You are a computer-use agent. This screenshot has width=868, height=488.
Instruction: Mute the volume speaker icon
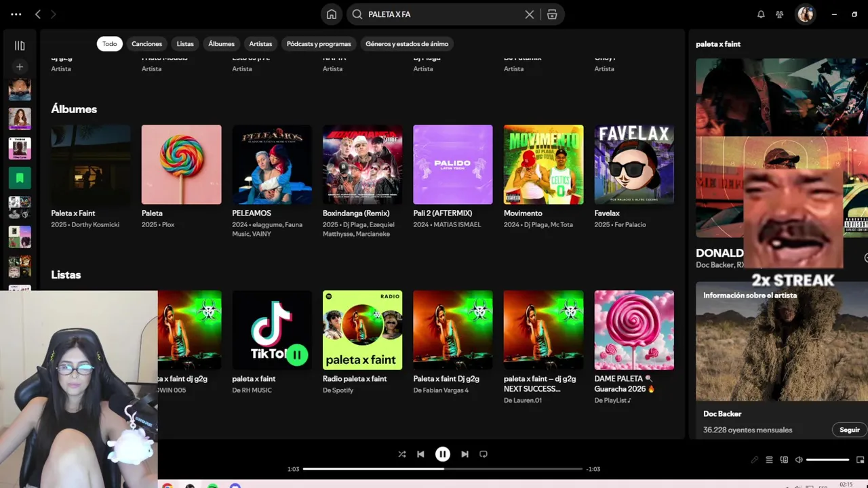tap(799, 460)
